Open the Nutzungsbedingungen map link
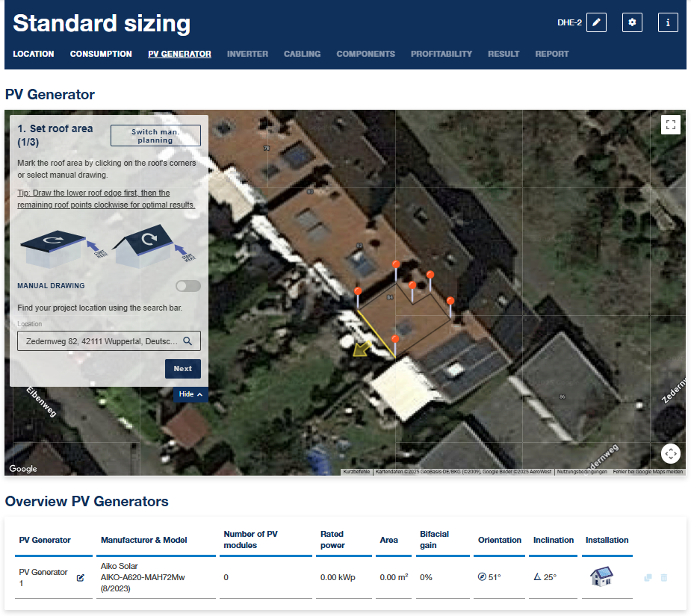This screenshot has height=616, width=691. click(582, 472)
